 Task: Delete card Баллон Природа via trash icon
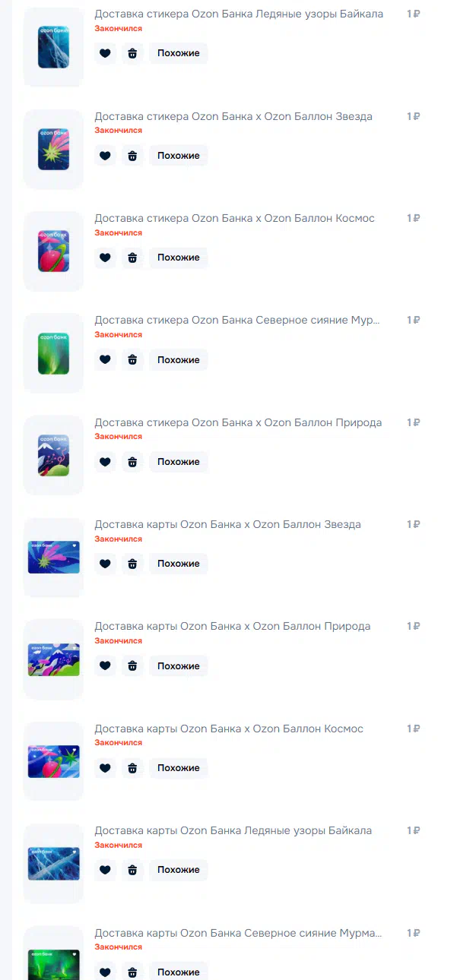(x=132, y=665)
